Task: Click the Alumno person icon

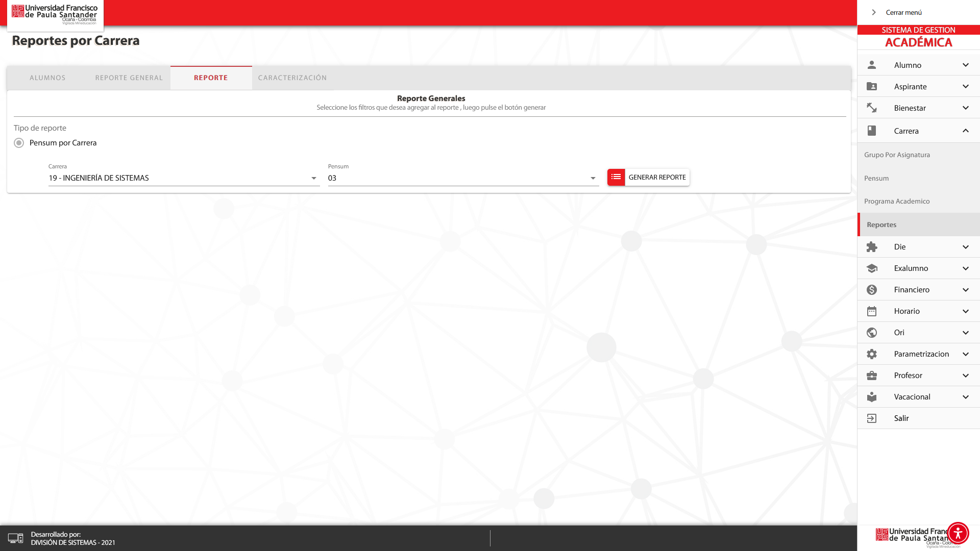Action: pyautogui.click(x=872, y=65)
